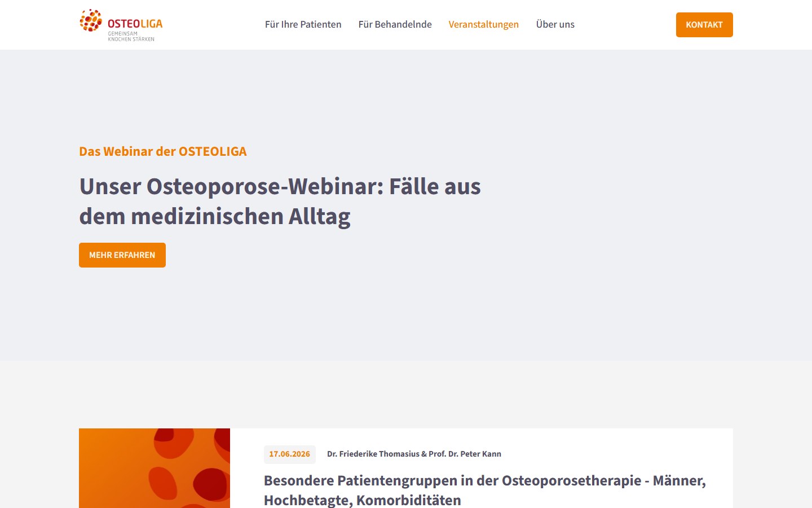Open the orange webinar thumbnail image
The image size is (812, 508).
click(x=155, y=468)
